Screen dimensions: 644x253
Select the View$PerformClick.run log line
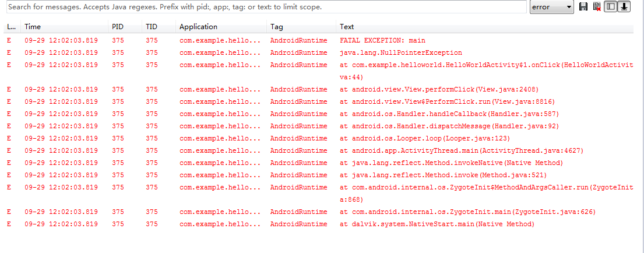pyautogui.click(x=319, y=102)
